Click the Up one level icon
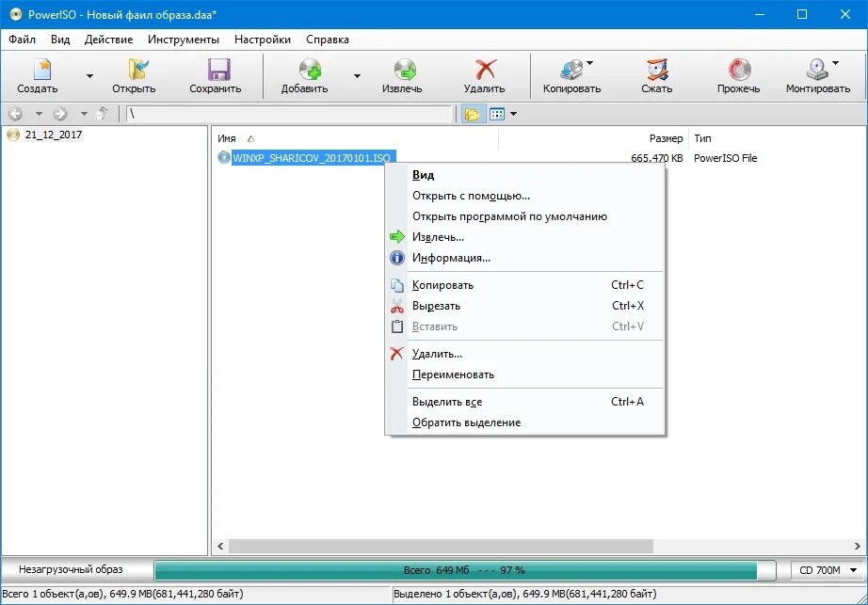Image resolution: width=868 pixels, height=605 pixels. click(103, 114)
